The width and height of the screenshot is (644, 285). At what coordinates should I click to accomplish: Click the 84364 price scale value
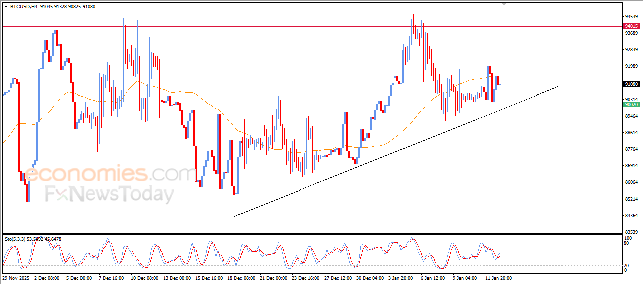coord(631,216)
